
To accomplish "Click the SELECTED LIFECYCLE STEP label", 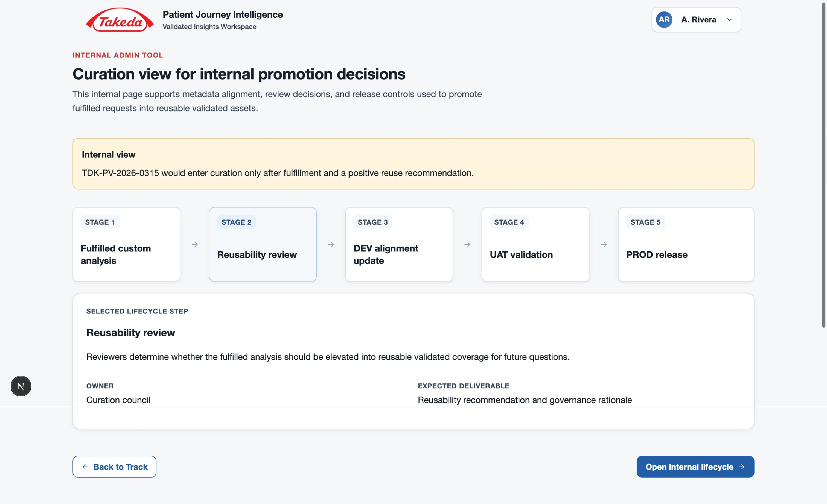I will (137, 311).
